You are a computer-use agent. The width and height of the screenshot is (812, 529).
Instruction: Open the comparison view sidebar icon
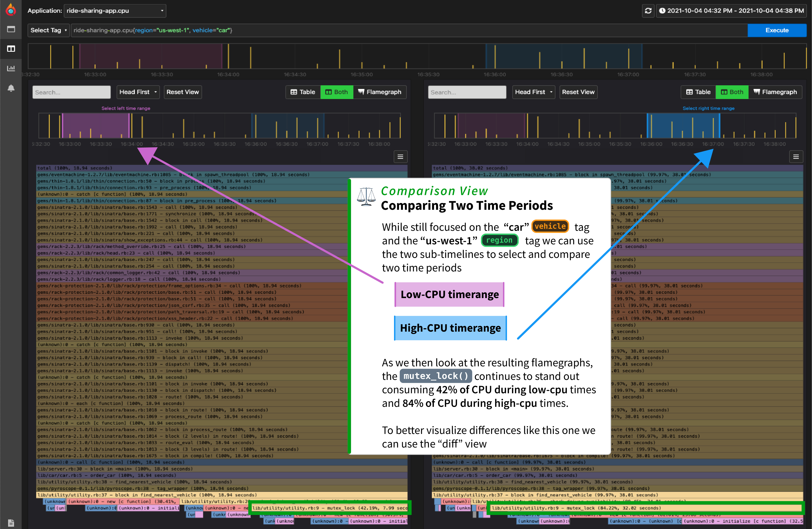click(x=11, y=49)
